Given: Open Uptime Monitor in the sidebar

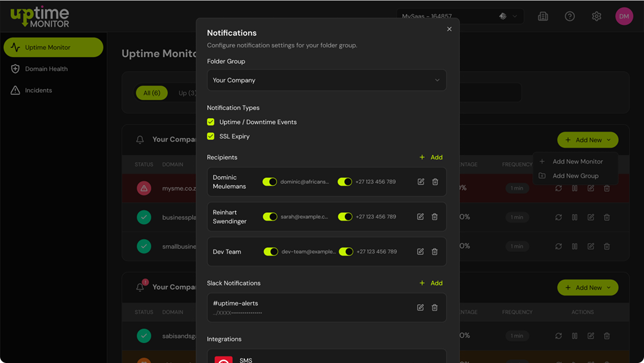Looking at the screenshot, I should [54, 47].
